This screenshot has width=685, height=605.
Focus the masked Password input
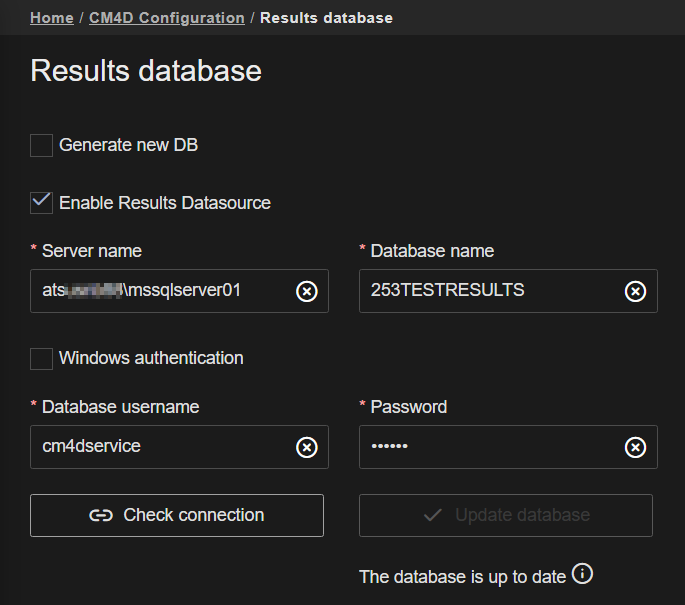(x=490, y=447)
